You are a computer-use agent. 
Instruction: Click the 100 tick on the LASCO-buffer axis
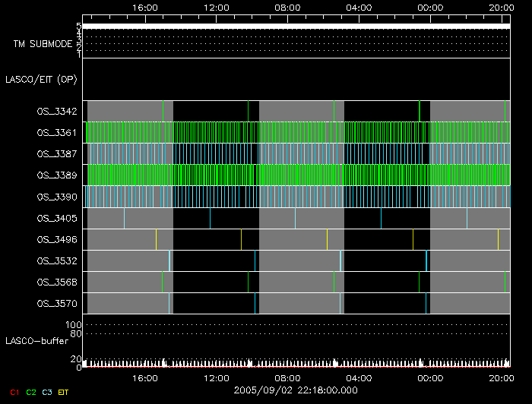[75, 325]
